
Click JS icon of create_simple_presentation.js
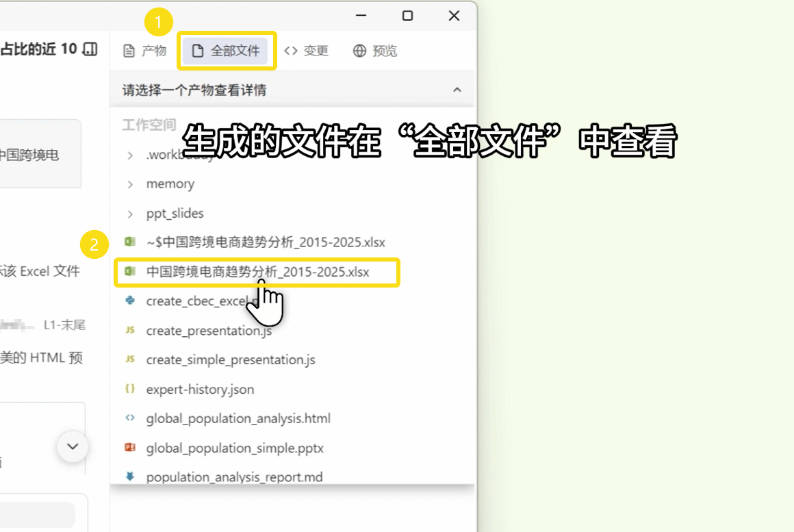129,359
